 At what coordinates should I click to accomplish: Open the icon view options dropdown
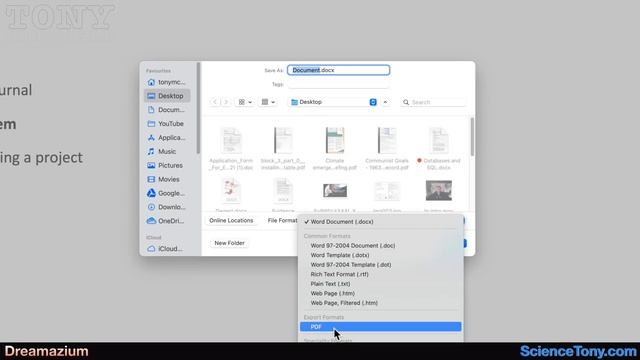point(245,102)
